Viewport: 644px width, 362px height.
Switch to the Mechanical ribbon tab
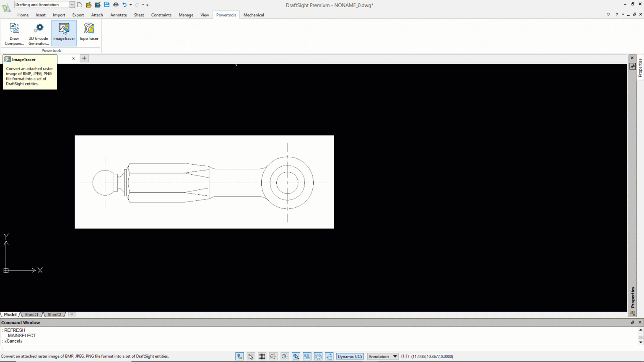253,15
